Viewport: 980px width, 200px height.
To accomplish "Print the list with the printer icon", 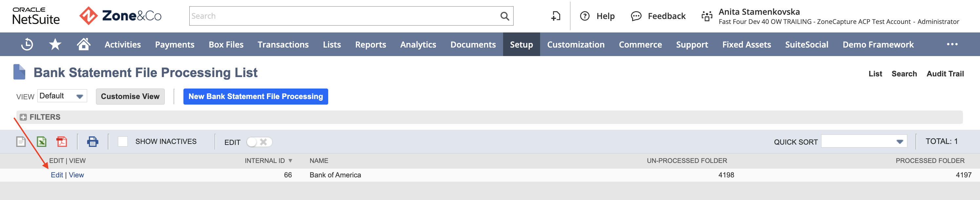I will pos(92,142).
